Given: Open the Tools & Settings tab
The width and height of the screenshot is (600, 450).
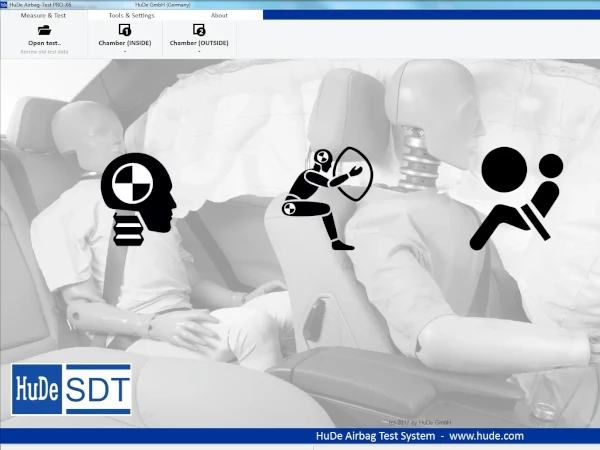Looking at the screenshot, I should click(131, 16).
